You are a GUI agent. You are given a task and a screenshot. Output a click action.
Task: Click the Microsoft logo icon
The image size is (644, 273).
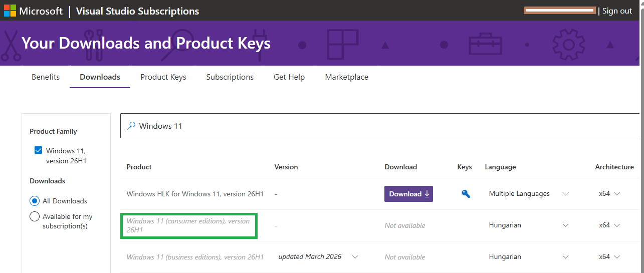pos(10,11)
